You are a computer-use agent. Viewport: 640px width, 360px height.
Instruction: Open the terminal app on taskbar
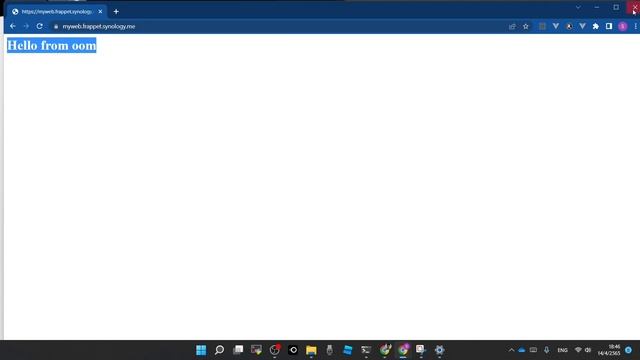tap(366, 350)
